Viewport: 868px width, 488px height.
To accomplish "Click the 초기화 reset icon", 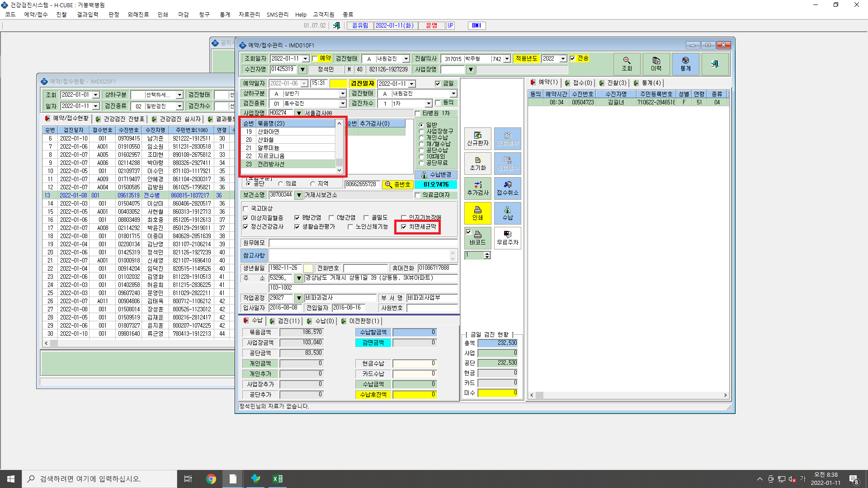I will 478,163.
